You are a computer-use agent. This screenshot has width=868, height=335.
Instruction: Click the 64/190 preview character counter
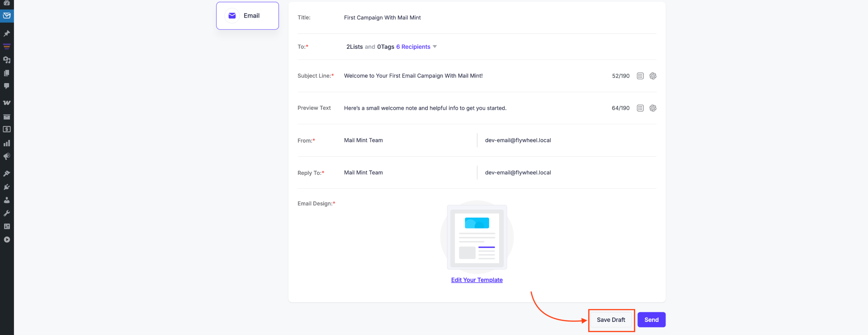pos(621,108)
